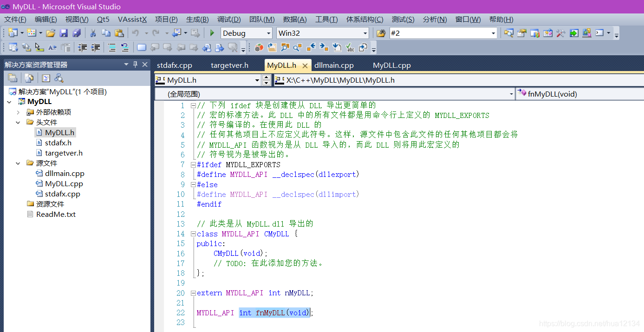Switch to the MyDLL.cpp editor tab

tap(392, 65)
